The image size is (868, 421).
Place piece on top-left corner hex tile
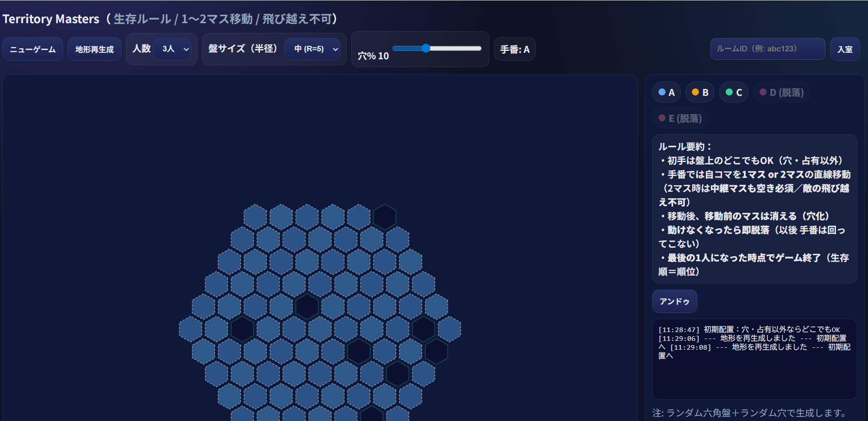point(255,217)
